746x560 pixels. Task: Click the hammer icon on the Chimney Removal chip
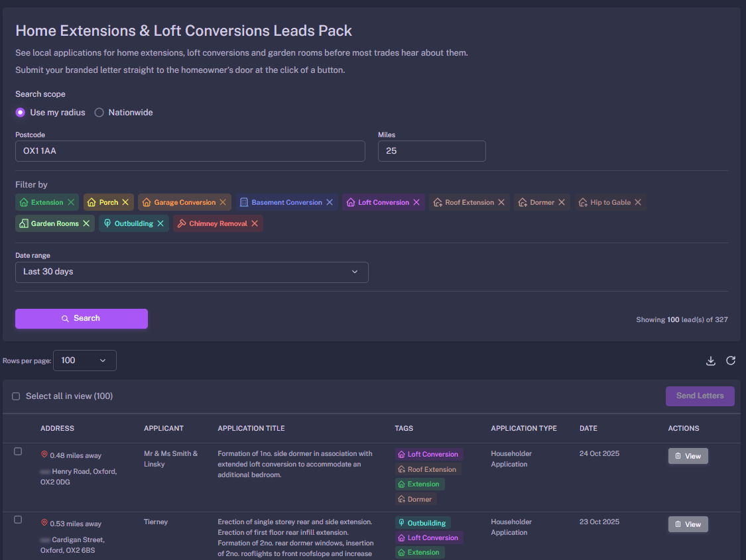(182, 223)
